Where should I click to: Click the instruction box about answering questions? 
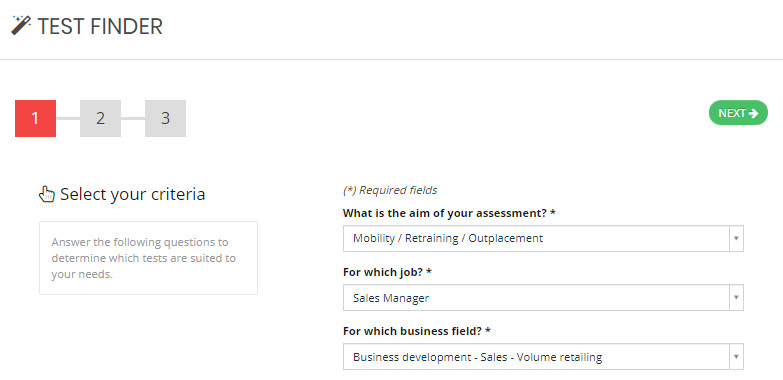tap(148, 258)
